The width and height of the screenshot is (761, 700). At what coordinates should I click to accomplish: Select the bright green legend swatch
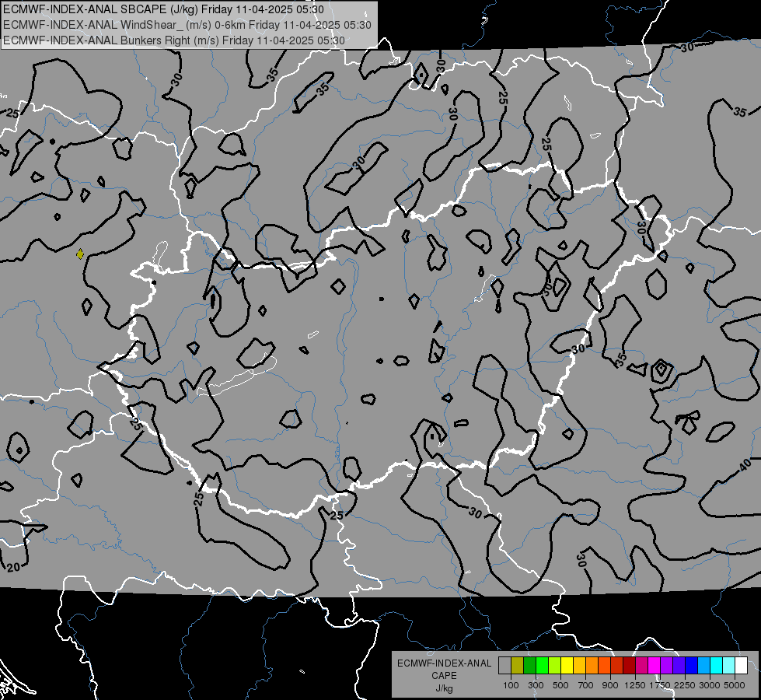542,665
